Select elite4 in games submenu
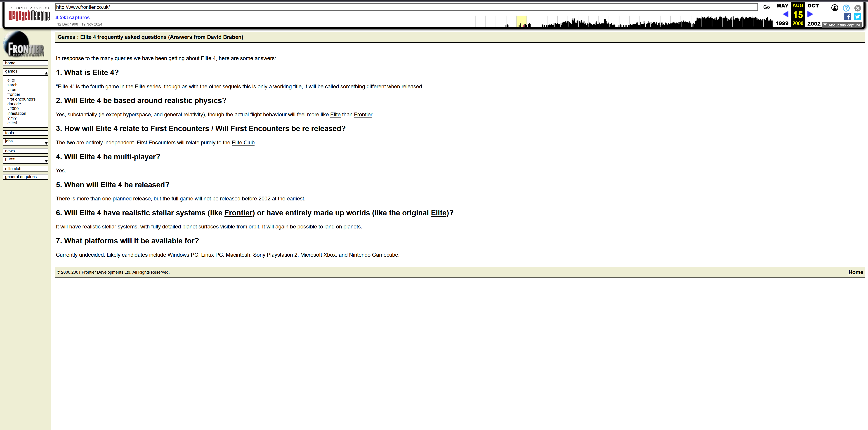The height and width of the screenshot is (430, 868). (x=12, y=123)
